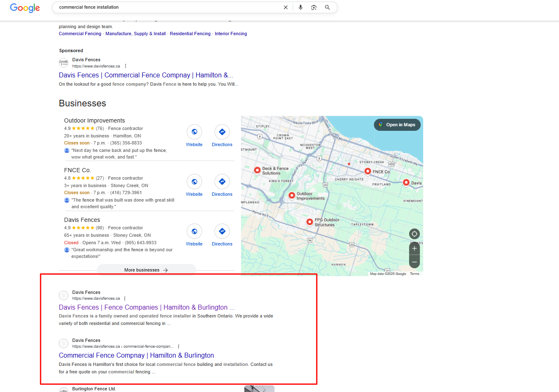Click the (416) 729-3961 phone number
This screenshot has width=559, height=392.
[126, 193]
